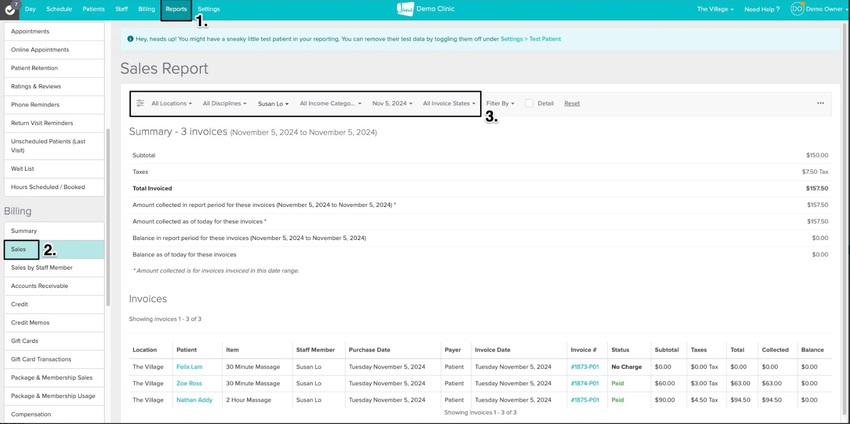Click Need Help? in the header
The height and width of the screenshot is (424, 850).
pos(762,9)
